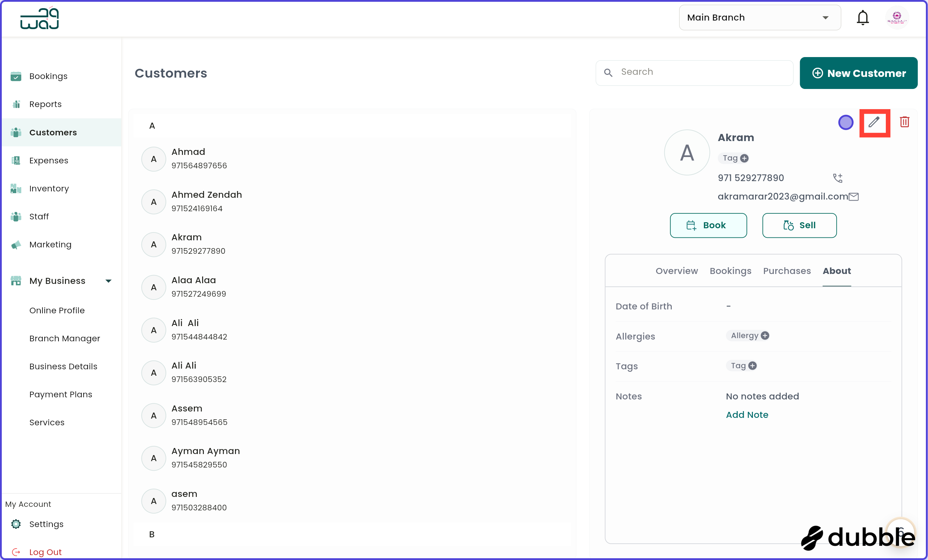This screenshot has height=560, width=928.
Task: Click the Marketing megaphone icon
Action: pos(16,245)
